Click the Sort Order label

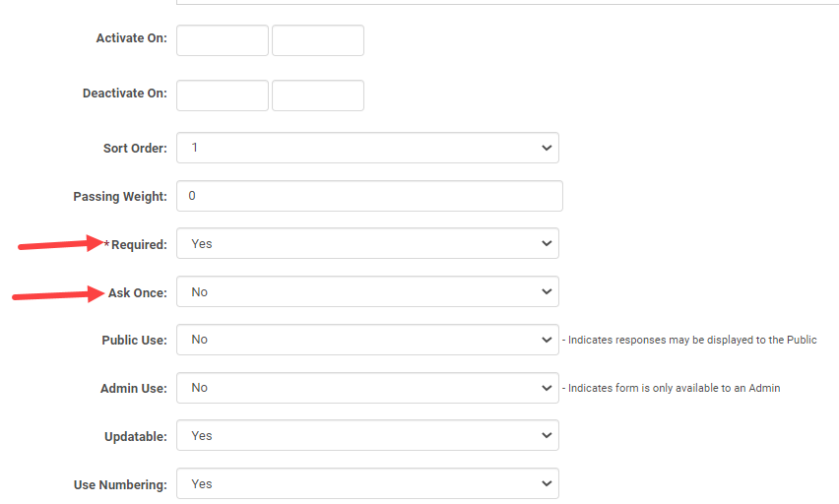pyautogui.click(x=135, y=149)
